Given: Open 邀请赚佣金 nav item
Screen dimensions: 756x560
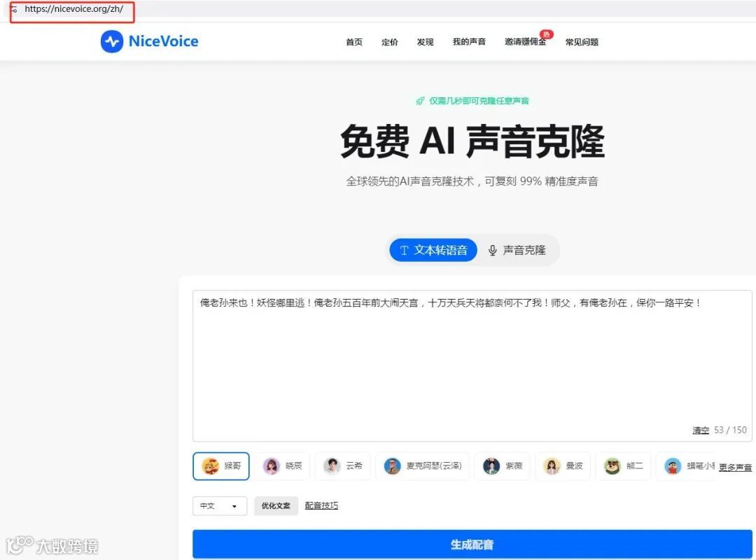Looking at the screenshot, I should click(x=525, y=42).
